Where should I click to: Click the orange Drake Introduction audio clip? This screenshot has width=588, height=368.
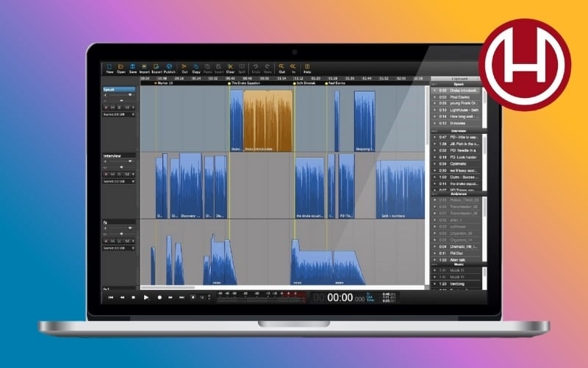pyautogui.click(x=268, y=118)
